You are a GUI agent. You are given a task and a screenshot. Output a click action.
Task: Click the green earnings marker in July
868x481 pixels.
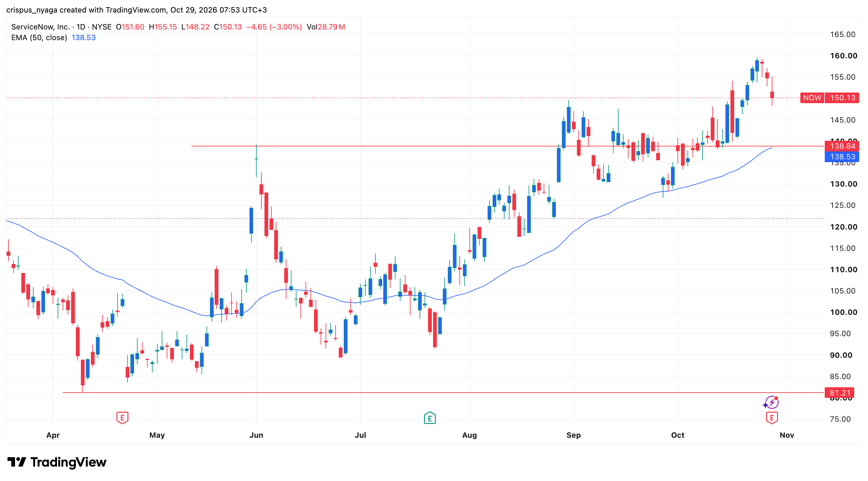(x=430, y=418)
